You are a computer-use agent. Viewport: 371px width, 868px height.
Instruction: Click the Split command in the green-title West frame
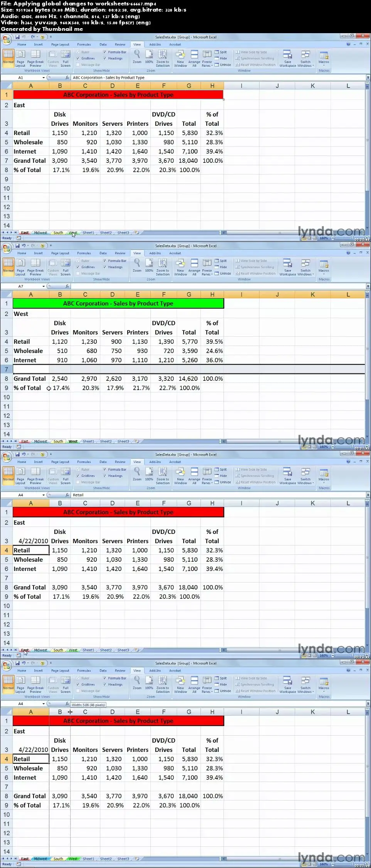221,261
